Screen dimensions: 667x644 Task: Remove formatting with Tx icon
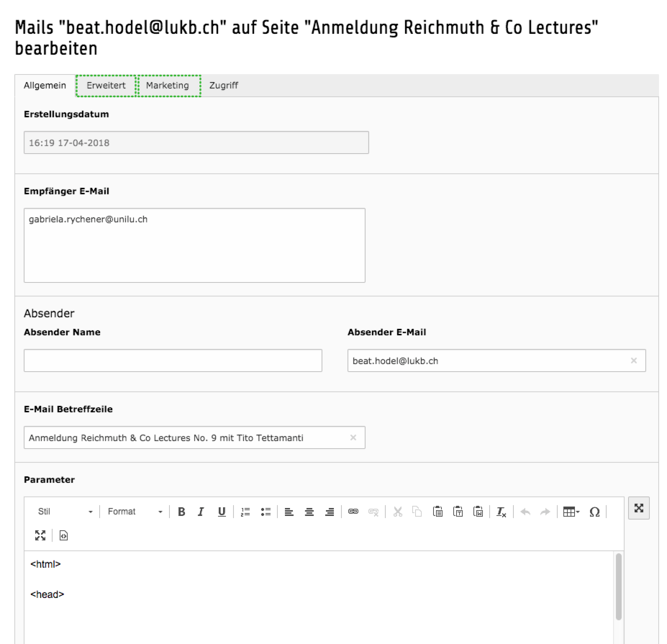502,512
